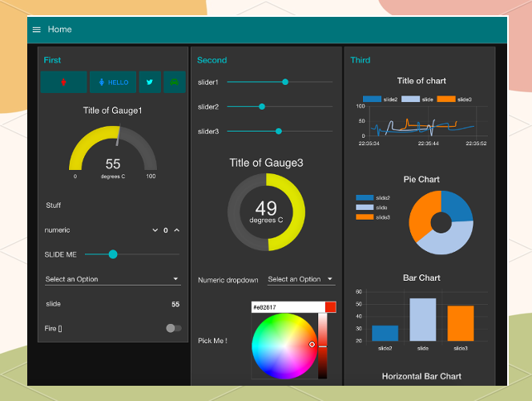The image size is (532, 401).
Task: Open Select an Option dropdown in First panel
Action: click(x=112, y=279)
